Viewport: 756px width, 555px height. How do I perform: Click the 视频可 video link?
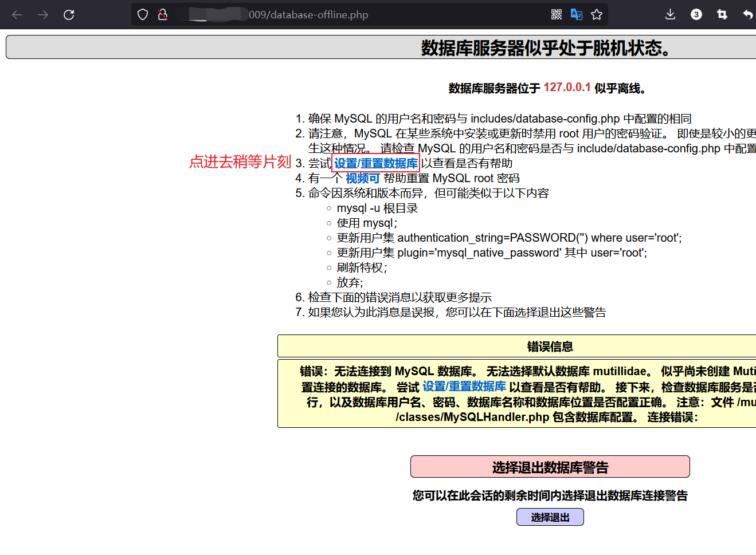(x=363, y=178)
